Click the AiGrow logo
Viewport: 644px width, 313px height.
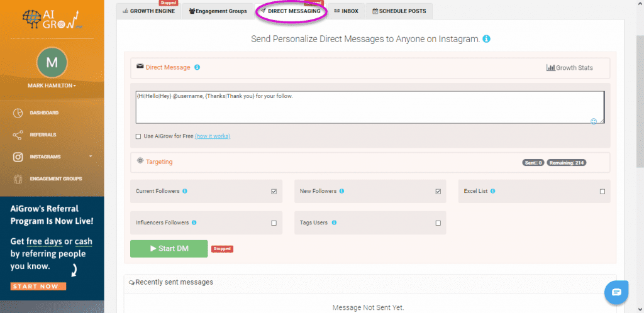click(52, 19)
